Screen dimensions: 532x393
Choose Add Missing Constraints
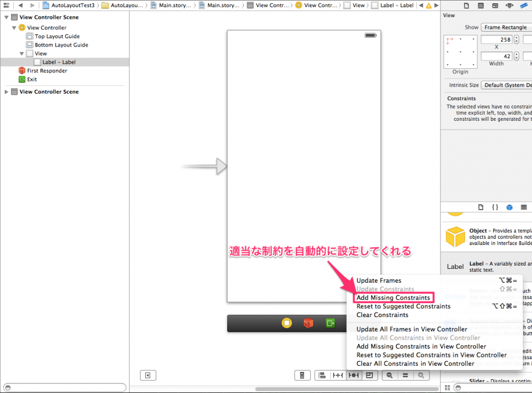tap(434, 298)
